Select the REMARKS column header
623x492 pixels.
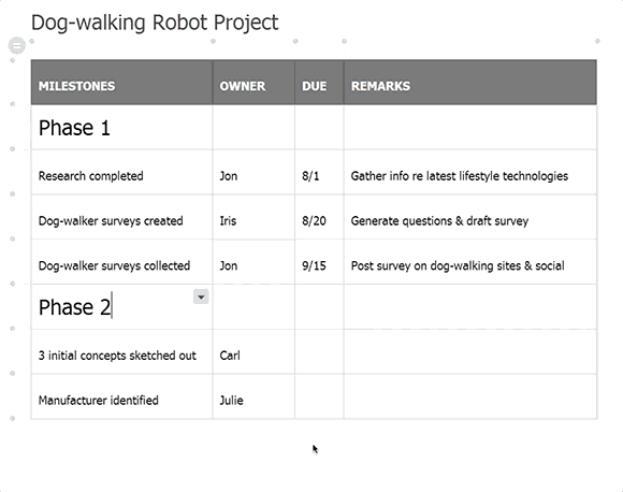pyautogui.click(x=470, y=82)
